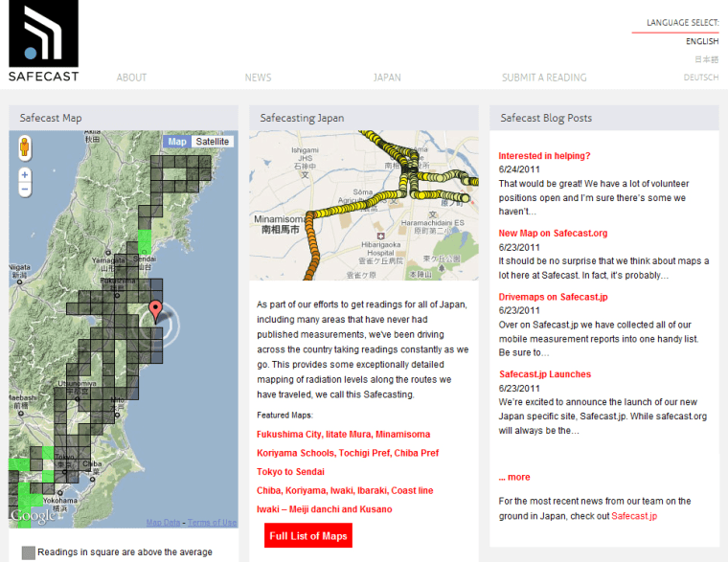728x562 pixels.
Task: Open 'New Map on Safecast.org' post
Action: pos(553,233)
